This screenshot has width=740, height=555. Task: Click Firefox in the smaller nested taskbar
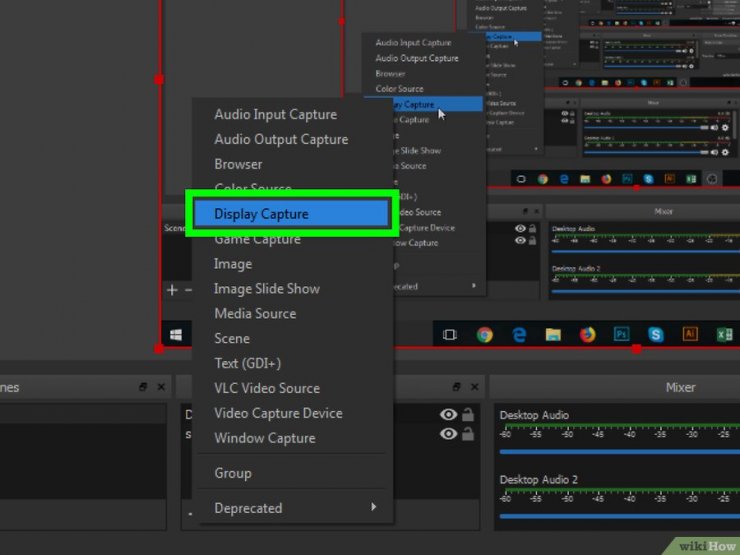[606, 179]
